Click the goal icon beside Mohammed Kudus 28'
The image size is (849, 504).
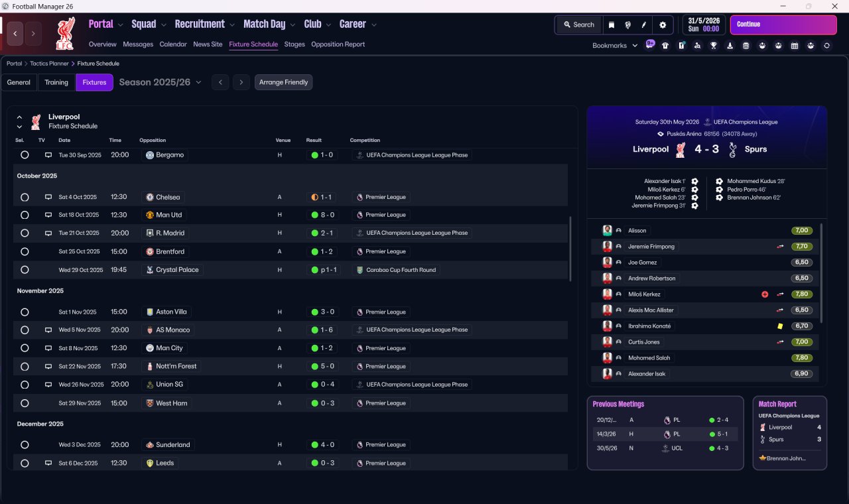click(x=719, y=181)
